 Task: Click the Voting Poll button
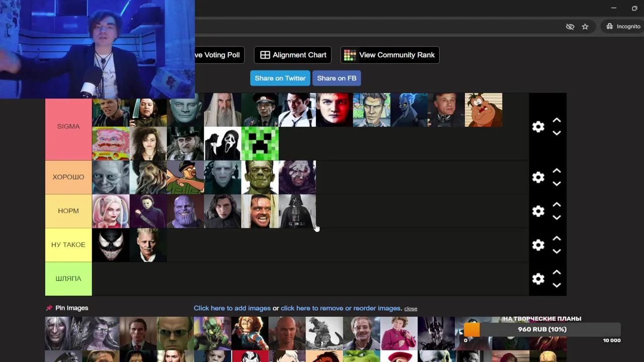219,55
